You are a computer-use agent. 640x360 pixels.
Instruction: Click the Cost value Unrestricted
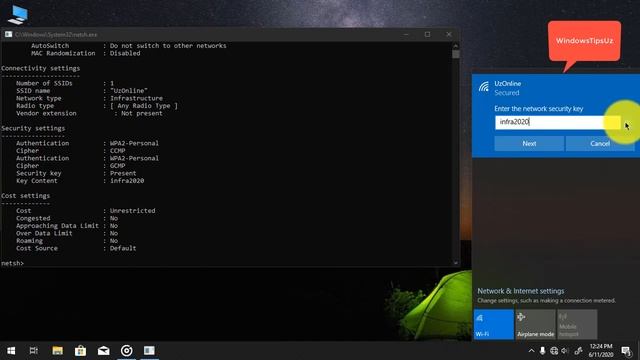(x=132, y=211)
